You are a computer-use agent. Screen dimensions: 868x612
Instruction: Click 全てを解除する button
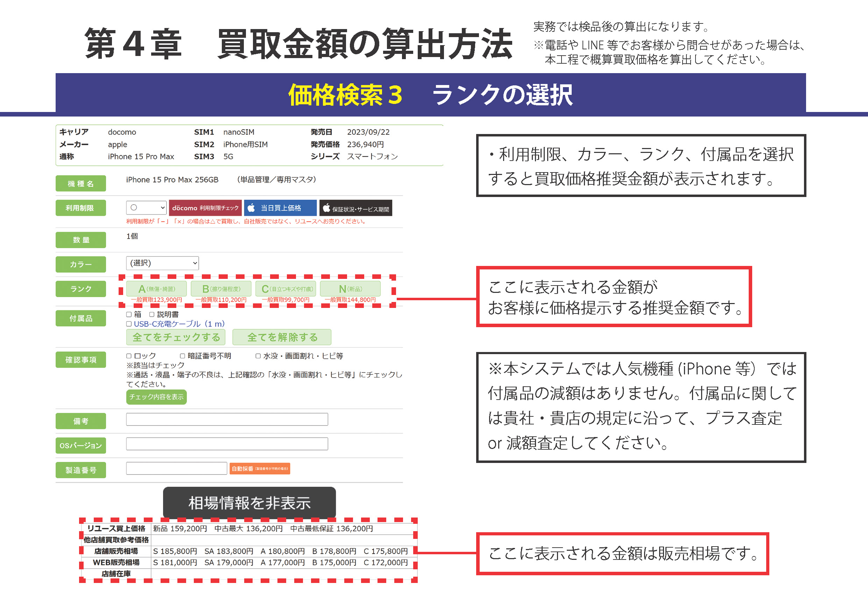(282, 337)
